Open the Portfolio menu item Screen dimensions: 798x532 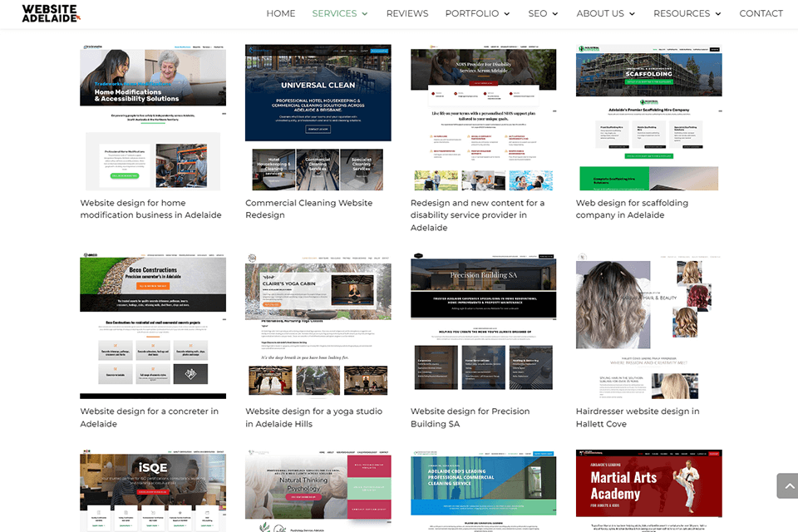472,14
